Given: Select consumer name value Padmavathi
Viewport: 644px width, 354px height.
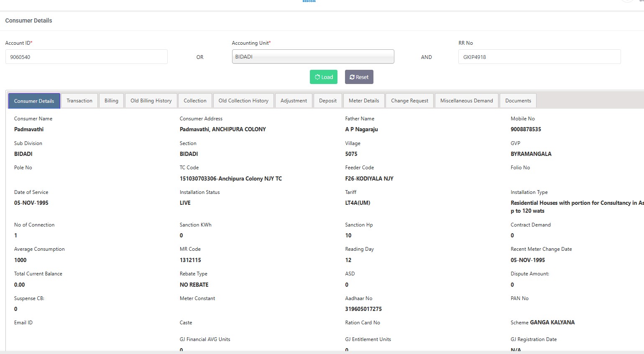Looking at the screenshot, I should [29, 129].
